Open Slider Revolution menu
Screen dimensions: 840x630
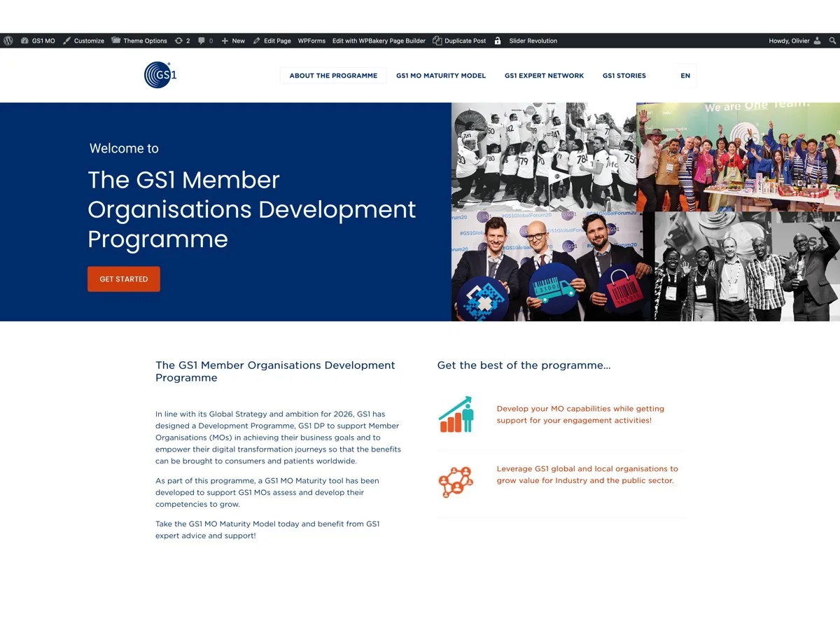point(533,41)
